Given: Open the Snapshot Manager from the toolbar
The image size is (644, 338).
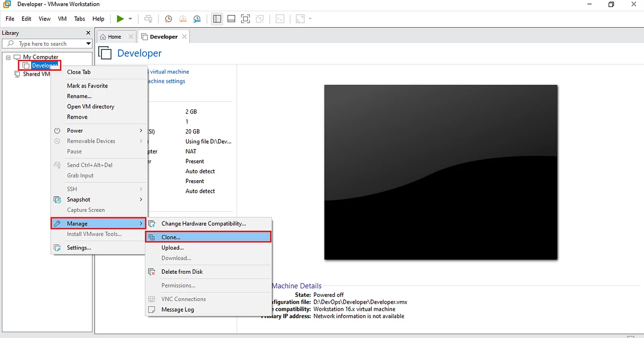Looking at the screenshot, I should coord(197,19).
